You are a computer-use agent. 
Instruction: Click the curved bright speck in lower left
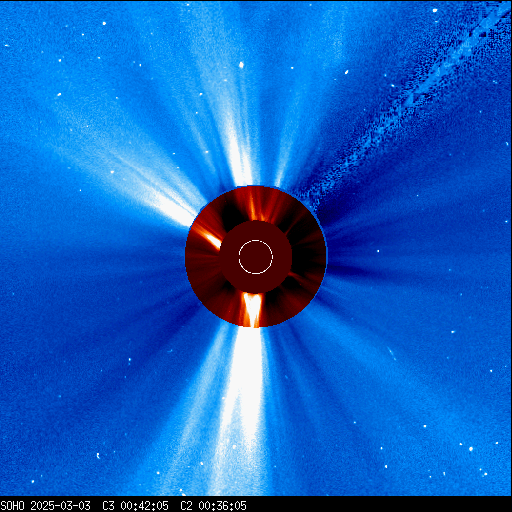pos(98,456)
